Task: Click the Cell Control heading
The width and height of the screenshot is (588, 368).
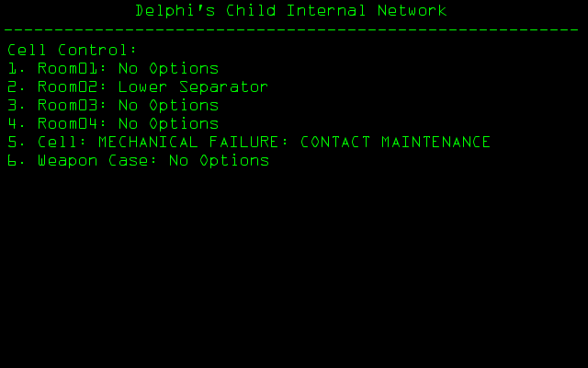Action: [72, 50]
